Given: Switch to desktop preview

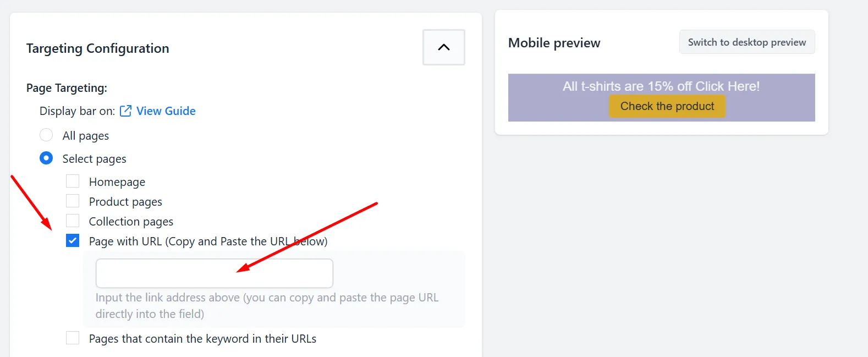Looking at the screenshot, I should tap(747, 42).
